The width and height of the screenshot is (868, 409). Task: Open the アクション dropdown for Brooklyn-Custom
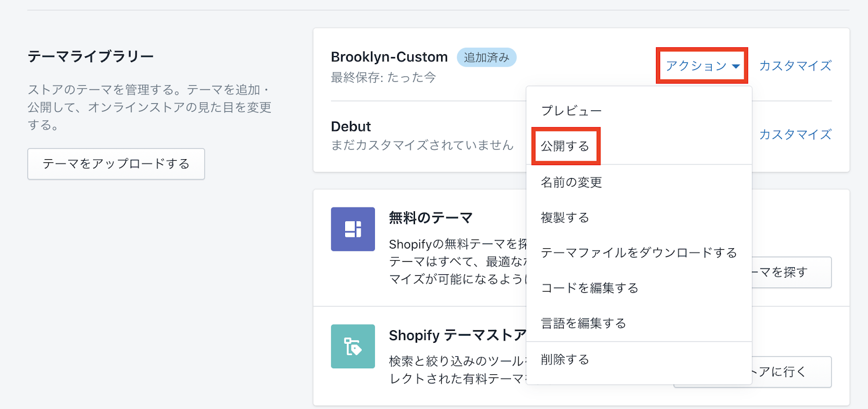click(702, 66)
